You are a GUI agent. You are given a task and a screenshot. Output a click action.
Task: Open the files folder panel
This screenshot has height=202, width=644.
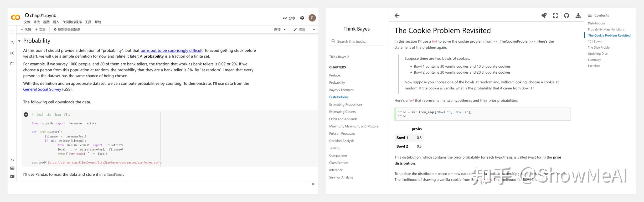coord(12,64)
